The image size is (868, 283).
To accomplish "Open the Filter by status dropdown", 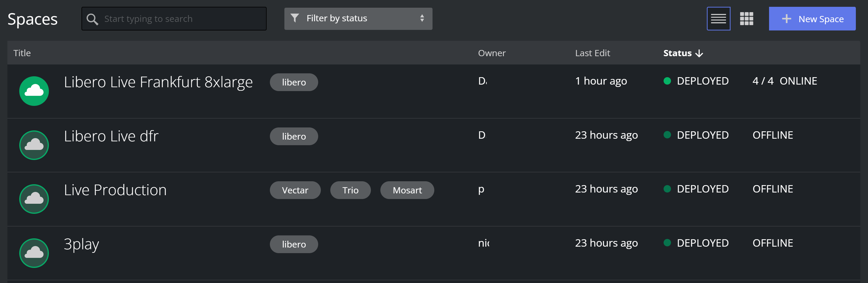I will [x=358, y=19].
